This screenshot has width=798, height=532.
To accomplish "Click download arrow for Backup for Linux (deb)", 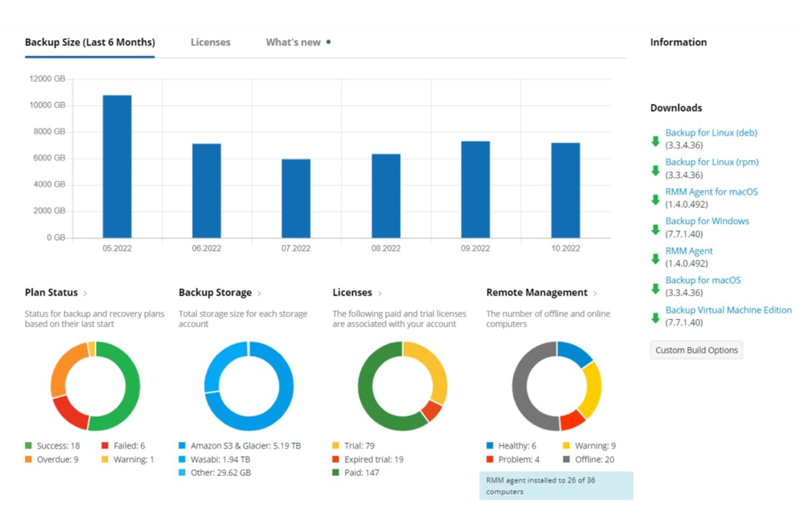I will (656, 141).
